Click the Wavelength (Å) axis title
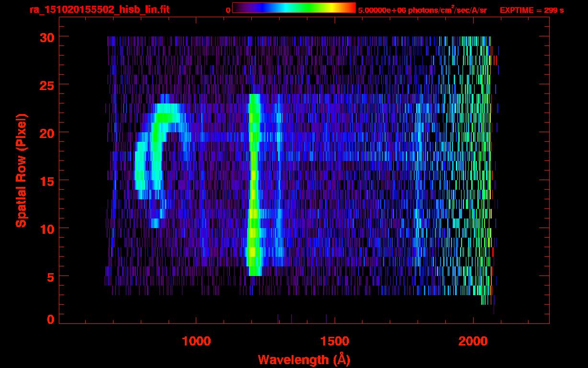 pyautogui.click(x=304, y=359)
